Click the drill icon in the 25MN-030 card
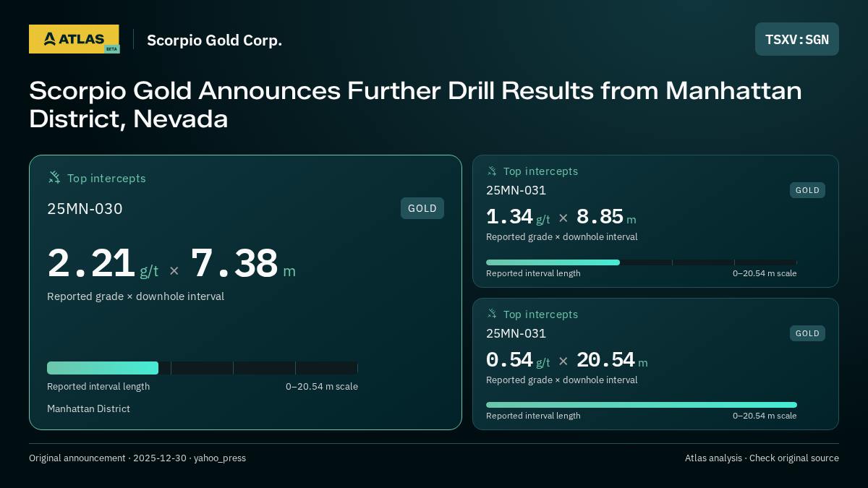868x488 pixels. pyautogui.click(x=54, y=177)
